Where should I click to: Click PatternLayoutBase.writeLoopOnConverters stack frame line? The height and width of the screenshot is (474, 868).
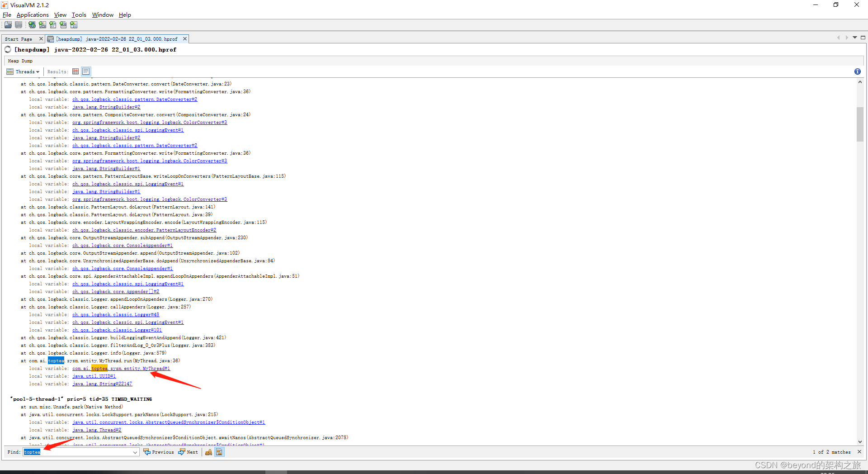153,176
